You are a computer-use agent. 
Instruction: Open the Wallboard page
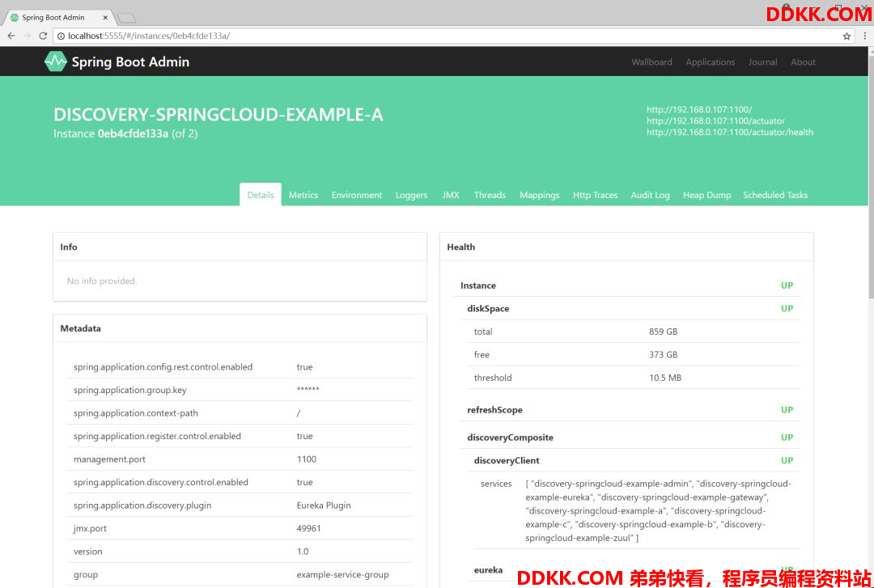coord(651,61)
